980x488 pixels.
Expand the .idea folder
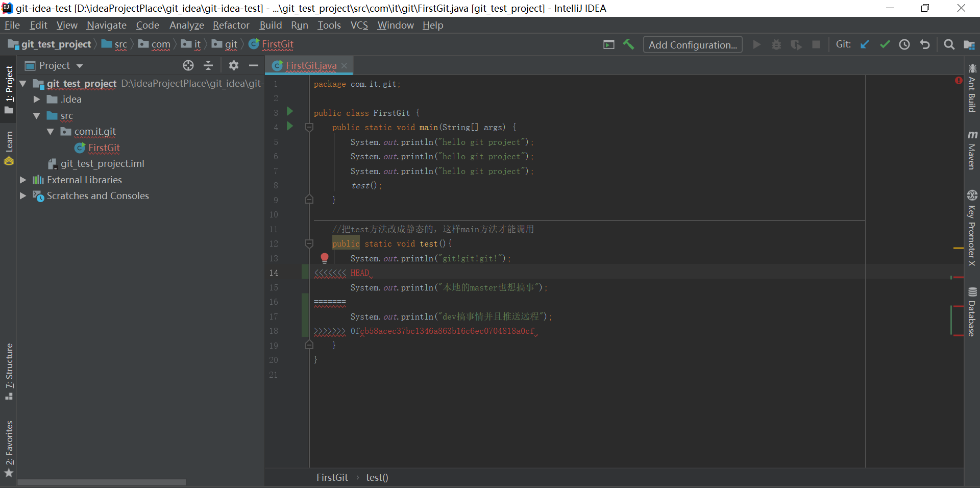pyautogui.click(x=37, y=99)
